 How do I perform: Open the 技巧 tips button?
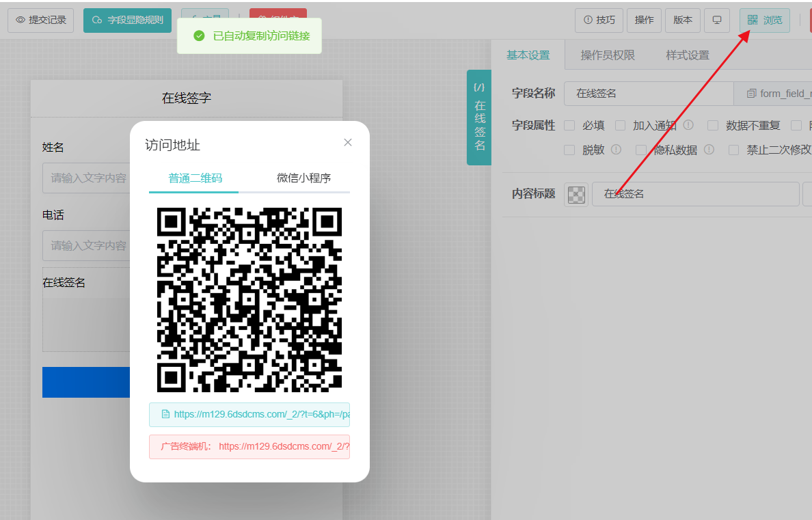click(599, 20)
